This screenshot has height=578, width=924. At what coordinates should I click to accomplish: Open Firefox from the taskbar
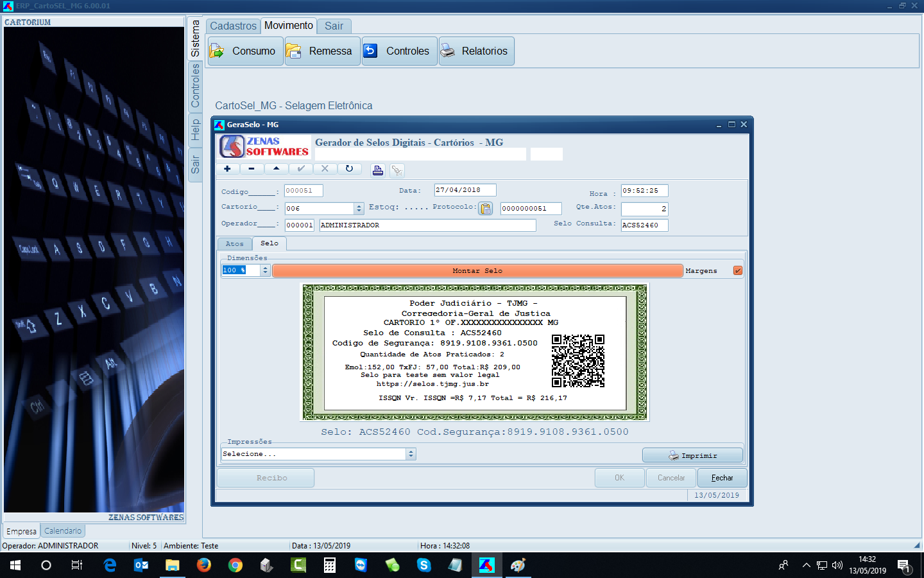coord(204,565)
